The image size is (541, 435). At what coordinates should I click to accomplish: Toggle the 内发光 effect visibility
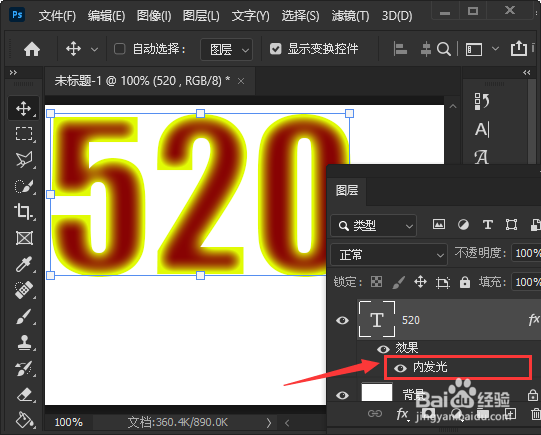[400, 368]
